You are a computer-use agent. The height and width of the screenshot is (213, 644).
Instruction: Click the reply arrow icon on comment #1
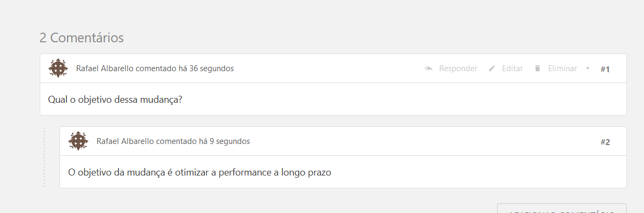point(428,69)
